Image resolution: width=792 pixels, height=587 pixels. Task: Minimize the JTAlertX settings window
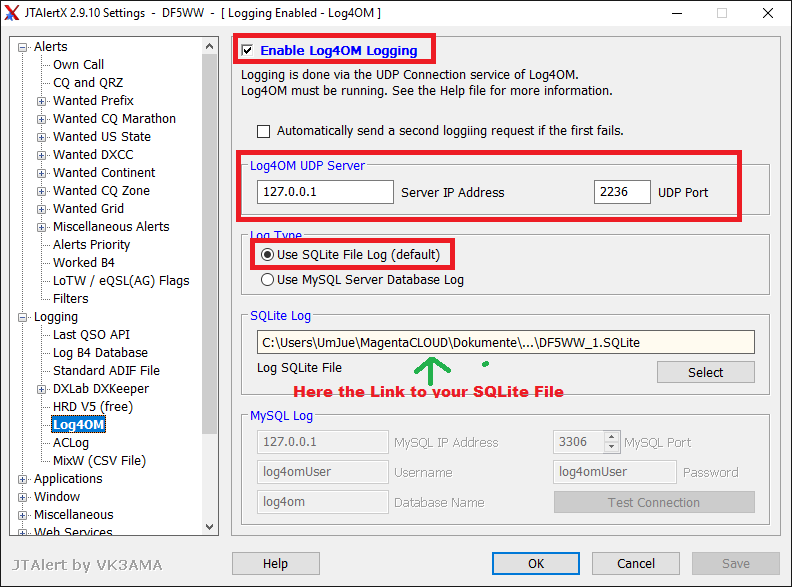point(677,13)
